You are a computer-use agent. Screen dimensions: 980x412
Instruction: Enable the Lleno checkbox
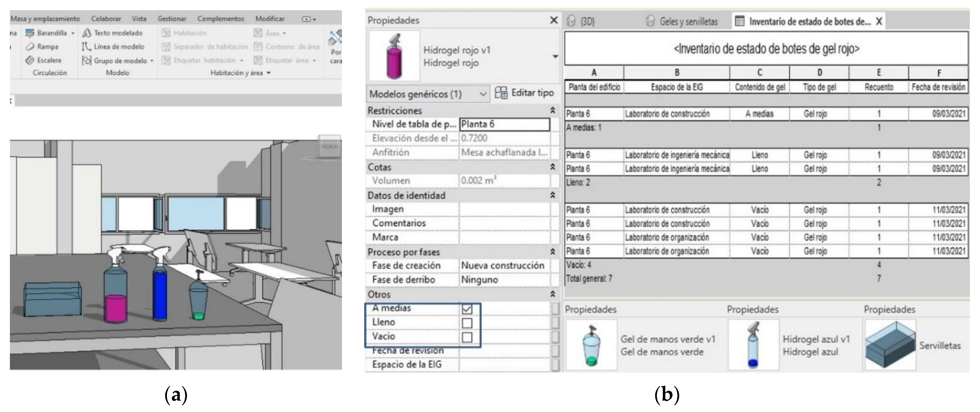point(467,323)
